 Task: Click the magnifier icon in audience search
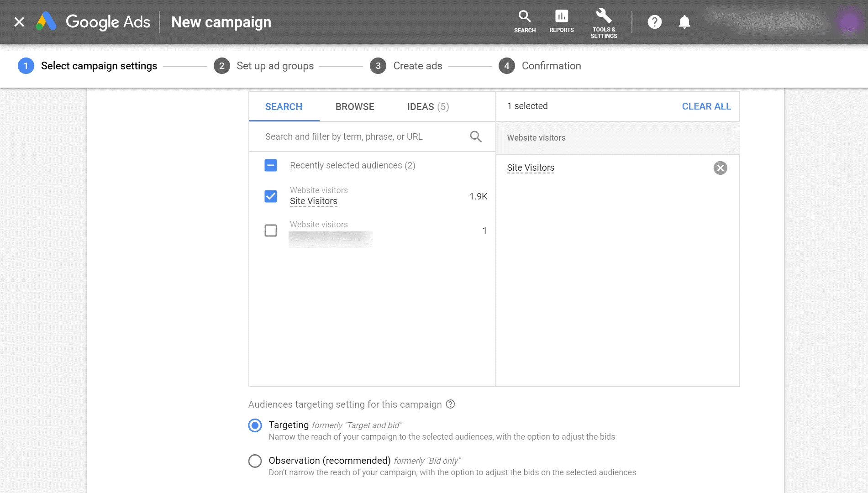pos(476,136)
